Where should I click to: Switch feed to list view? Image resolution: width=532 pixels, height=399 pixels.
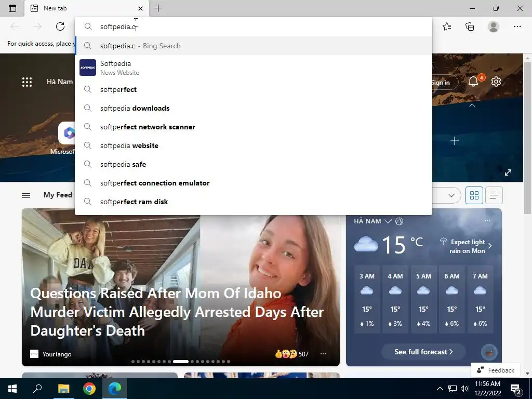click(x=494, y=195)
